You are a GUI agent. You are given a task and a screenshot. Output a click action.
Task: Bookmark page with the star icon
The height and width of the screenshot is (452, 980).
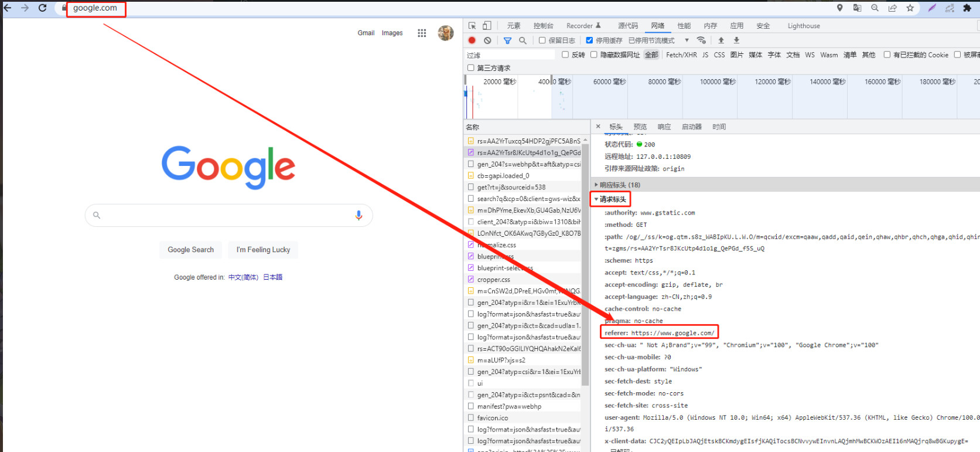click(910, 8)
